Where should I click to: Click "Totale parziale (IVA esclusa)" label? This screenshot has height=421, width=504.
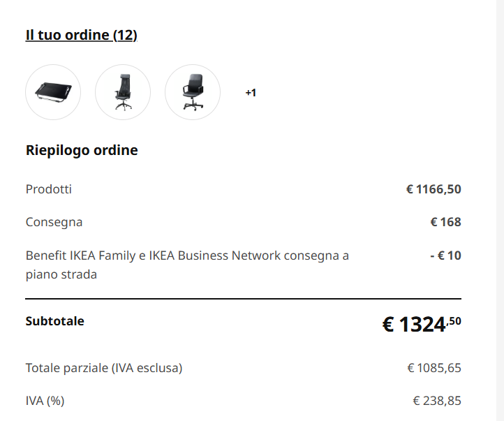tap(104, 368)
